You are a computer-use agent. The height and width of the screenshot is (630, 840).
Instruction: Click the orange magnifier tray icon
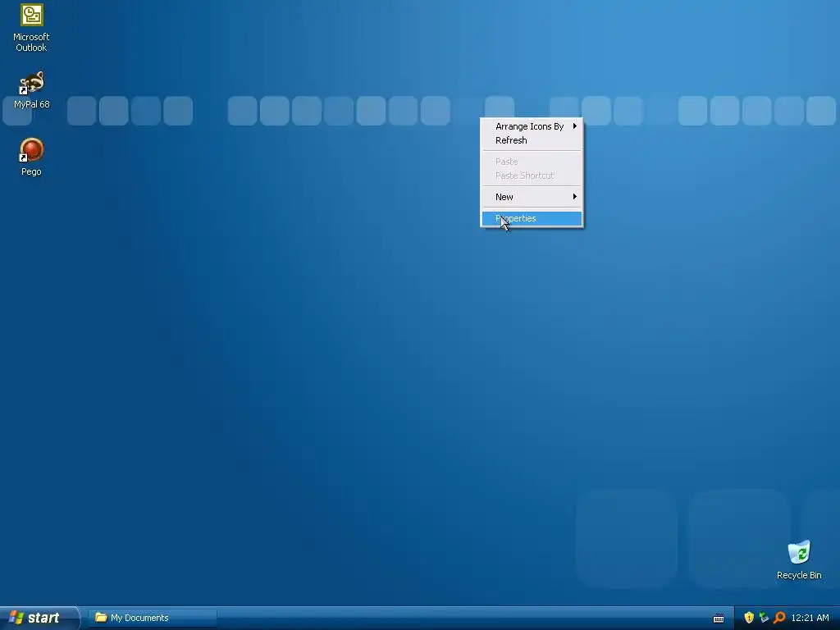pos(779,618)
